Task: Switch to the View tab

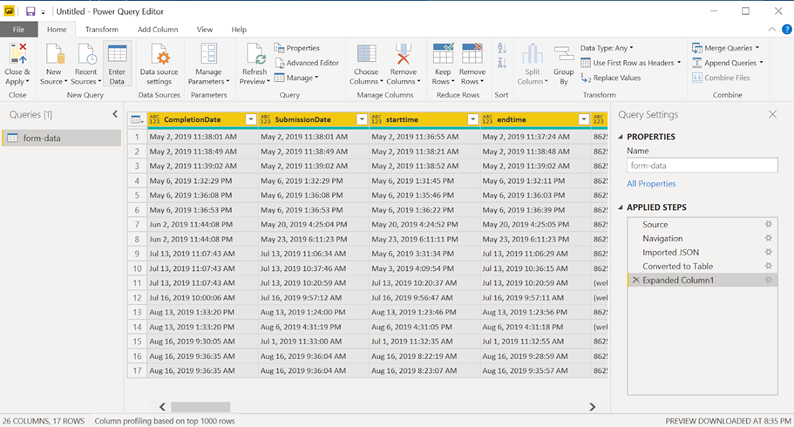Action: point(205,29)
